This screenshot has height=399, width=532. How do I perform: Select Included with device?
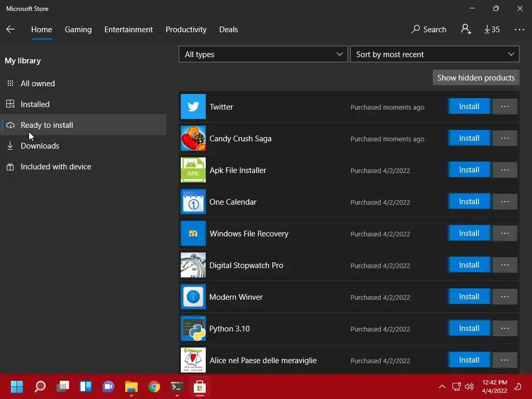[84, 167]
